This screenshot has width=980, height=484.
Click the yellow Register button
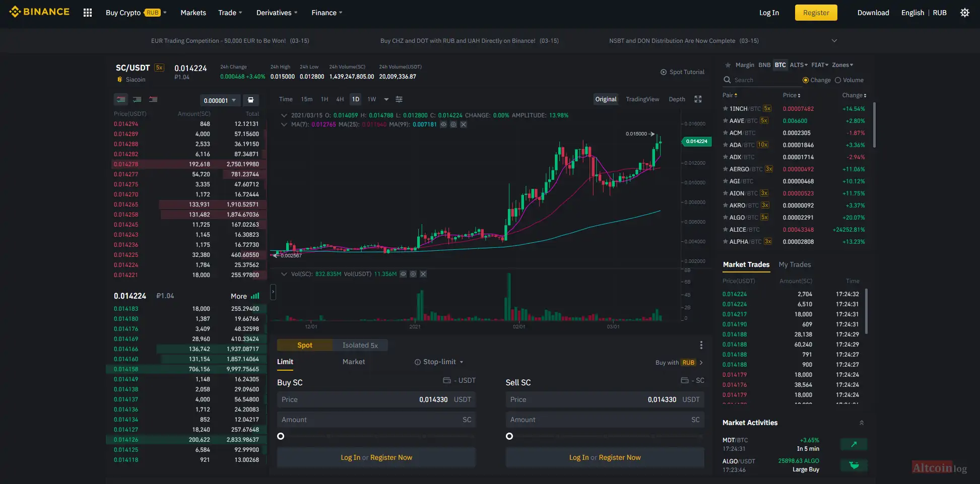click(x=816, y=13)
